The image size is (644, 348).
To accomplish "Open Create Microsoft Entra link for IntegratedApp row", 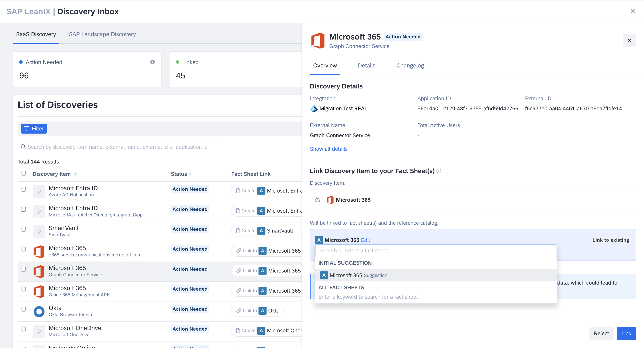I will click(x=267, y=211).
